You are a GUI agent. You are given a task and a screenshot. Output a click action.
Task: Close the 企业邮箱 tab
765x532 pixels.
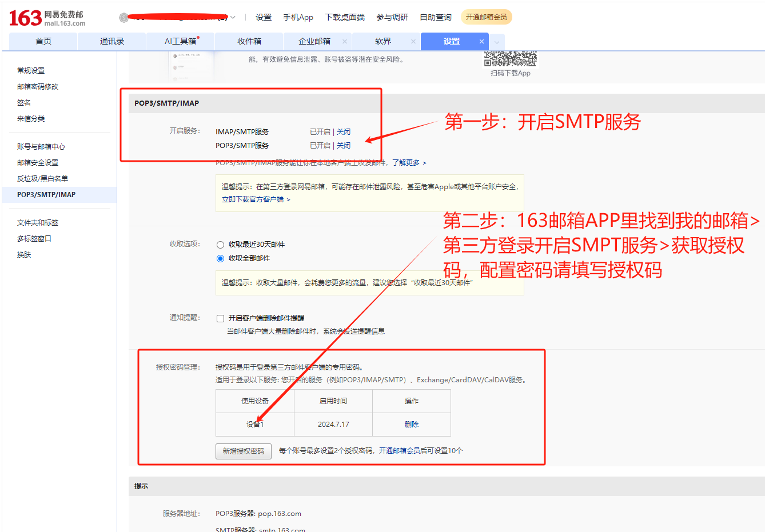coord(344,41)
